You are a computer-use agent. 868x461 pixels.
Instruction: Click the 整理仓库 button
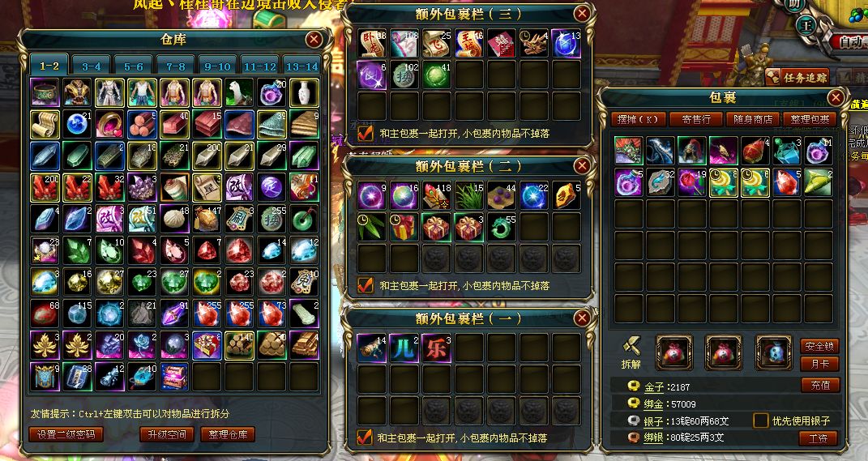[x=228, y=434]
